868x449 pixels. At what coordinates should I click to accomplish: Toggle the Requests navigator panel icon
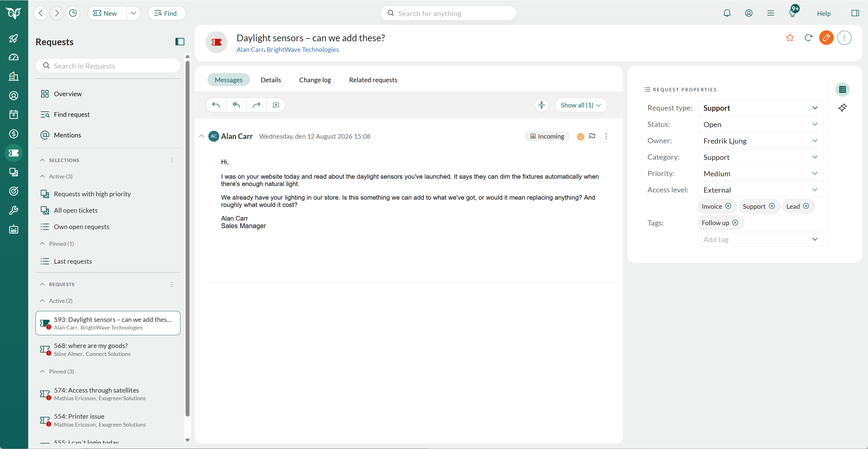[x=180, y=42]
